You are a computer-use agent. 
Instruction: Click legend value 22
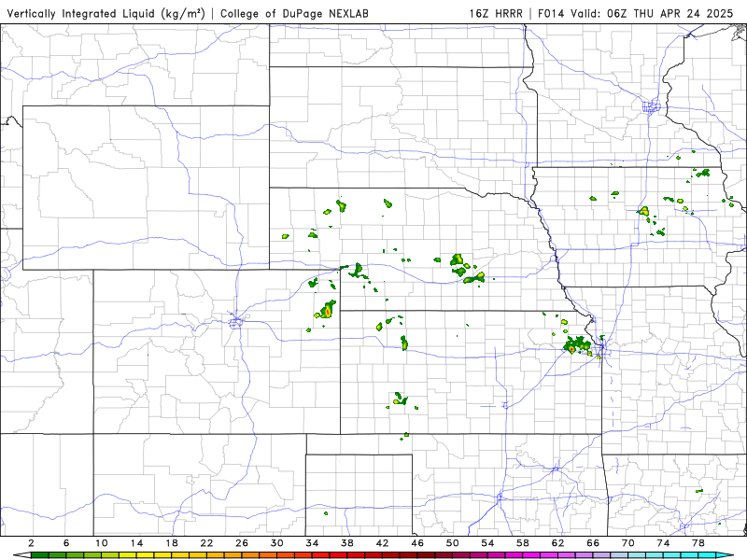coord(206,543)
